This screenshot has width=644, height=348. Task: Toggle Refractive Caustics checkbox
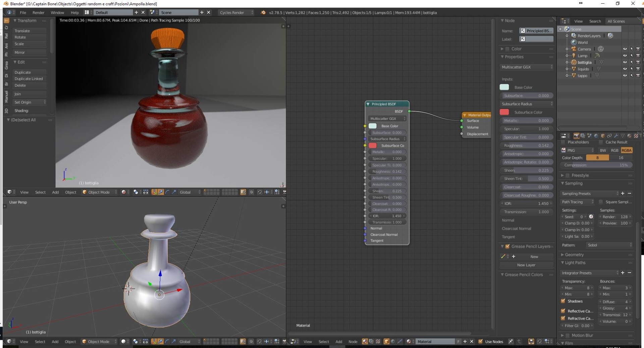coord(563,318)
